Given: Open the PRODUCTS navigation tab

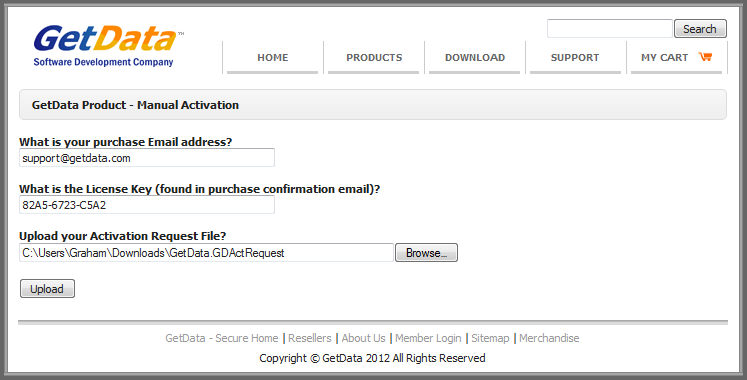Looking at the screenshot, I should pos(374,58).
